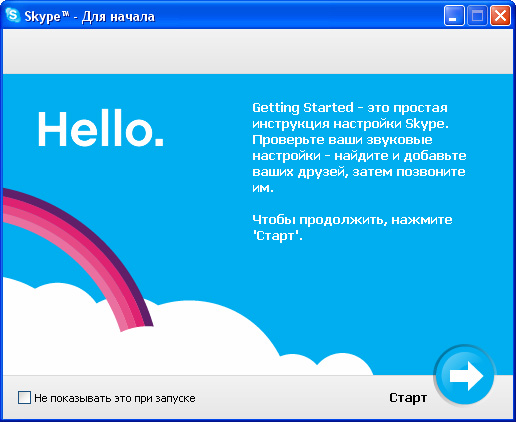Click the blue arrow Start button
The width and height of the screenshot is (516, 422).
click(465, 375)
